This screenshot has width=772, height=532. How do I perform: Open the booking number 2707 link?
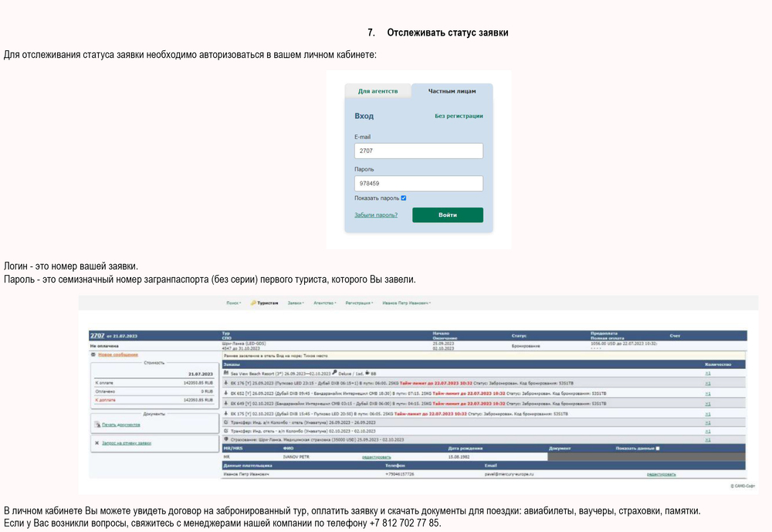pyautogui.click(x=97, y=335)
